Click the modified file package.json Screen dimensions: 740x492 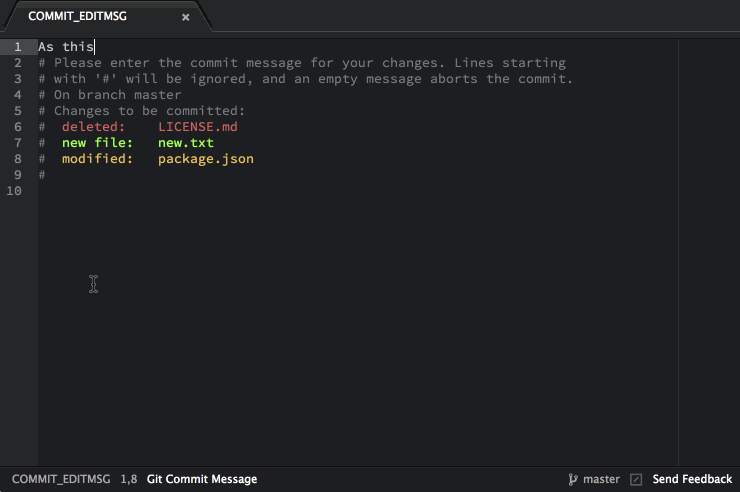tap(205, 159)
